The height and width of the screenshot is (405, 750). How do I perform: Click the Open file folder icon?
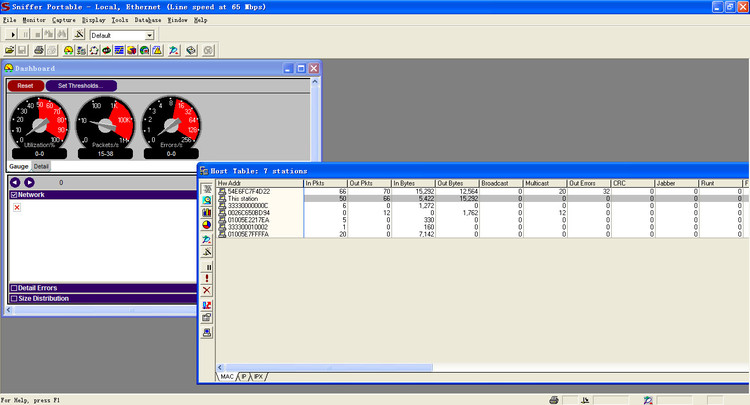(x=10, y=50)
